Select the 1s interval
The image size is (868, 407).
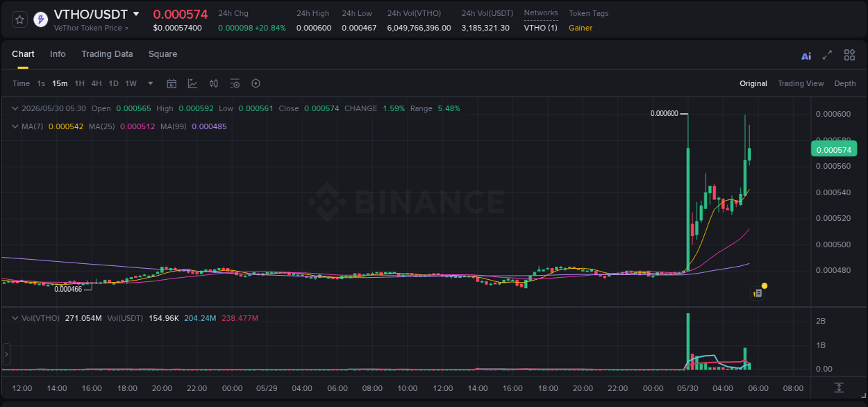[x=41, y=83]
